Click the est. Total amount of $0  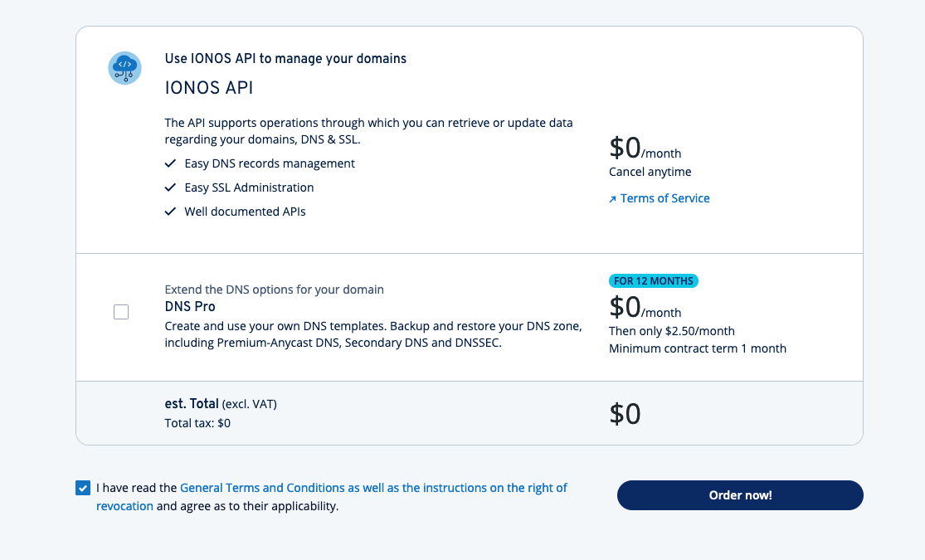pos(625,414)
